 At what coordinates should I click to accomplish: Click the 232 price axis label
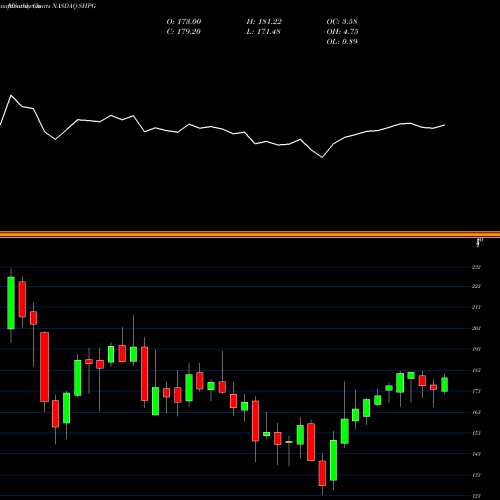coord(476,267)
